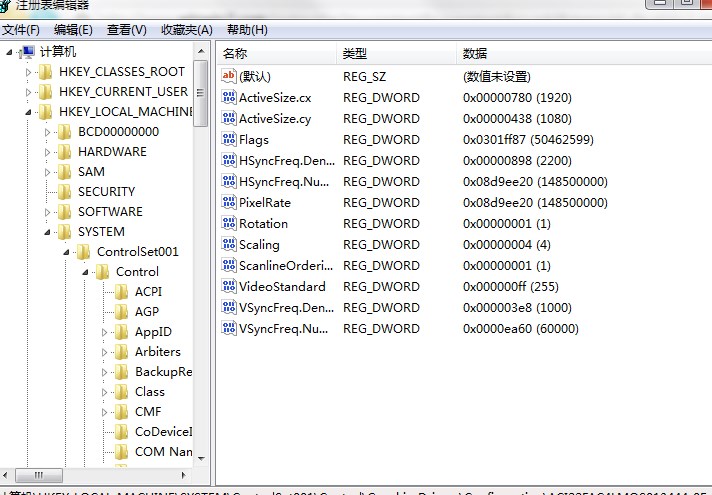This screenshot has height=495, width=712.
Task: Select the (默认) string value icon
Action: (229, 77)
